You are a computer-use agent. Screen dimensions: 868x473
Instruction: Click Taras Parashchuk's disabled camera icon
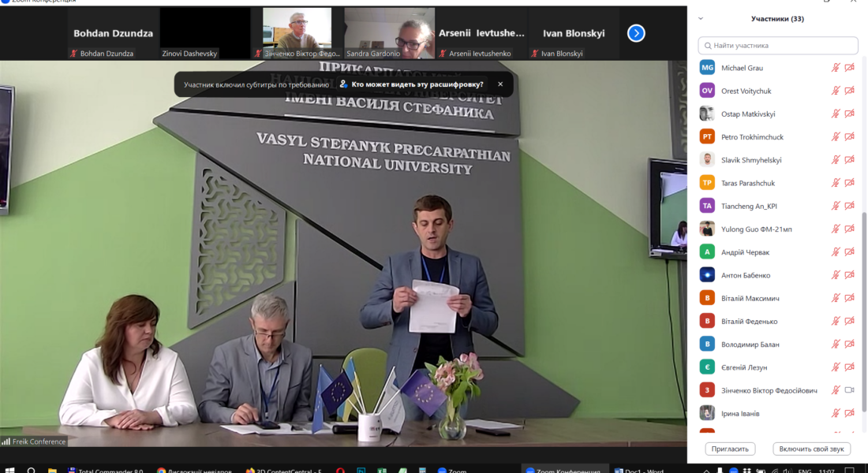(850, 183)
